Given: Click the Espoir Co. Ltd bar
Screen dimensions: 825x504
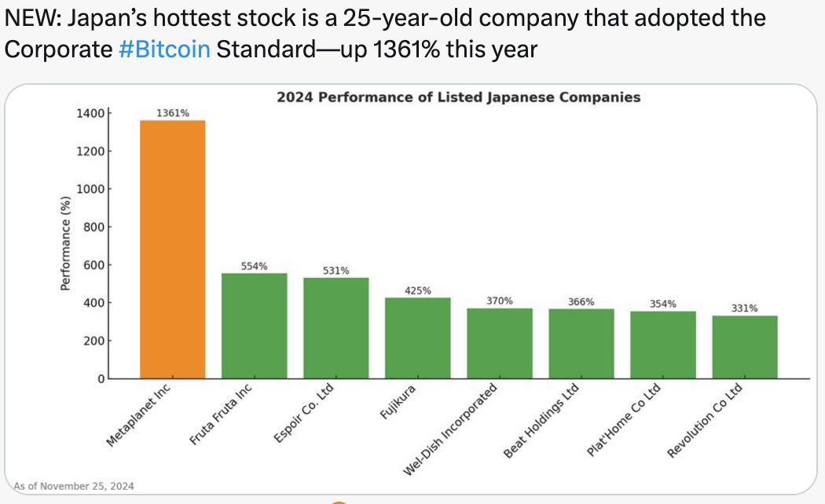Looking at the screenshot, I should click(336, 328).
